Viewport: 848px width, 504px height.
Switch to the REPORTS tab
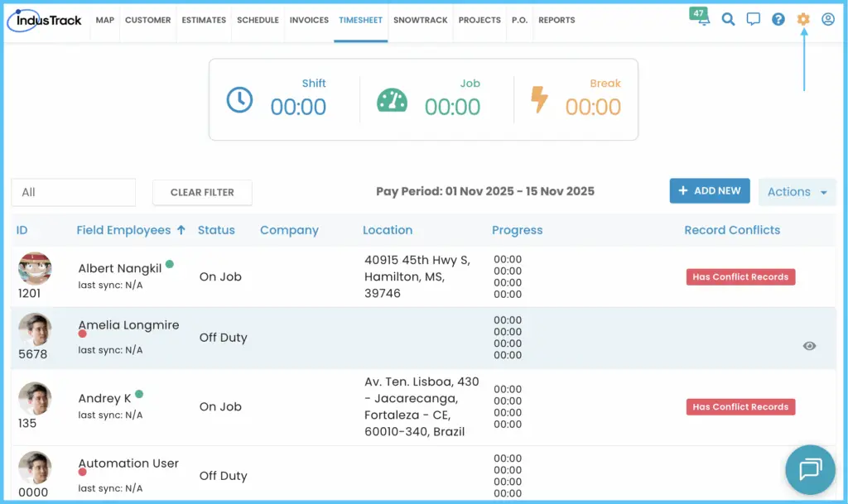click(556, 20)
